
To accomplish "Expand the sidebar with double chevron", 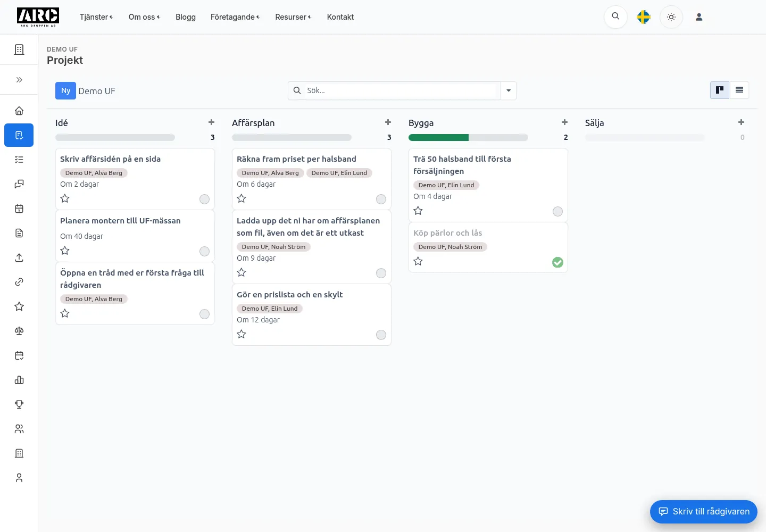I will (x=19, y=80).
